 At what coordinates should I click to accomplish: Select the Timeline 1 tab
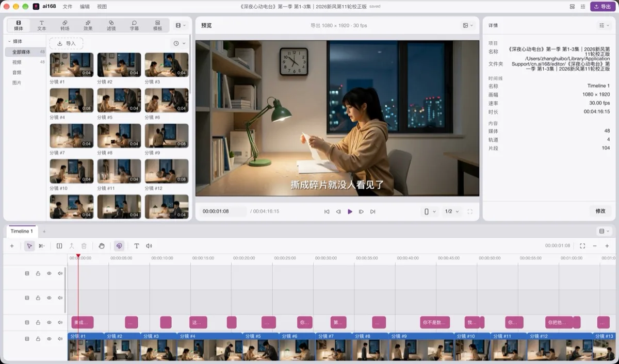coord(22,231)
